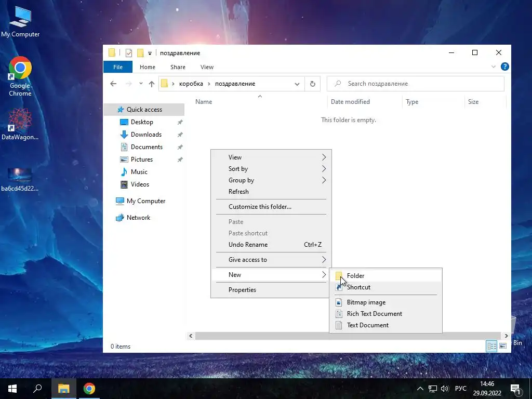Open the DataWagon desktop shortcut
Image resolution: width=532 pixels, height=399 pixels.
20,124
